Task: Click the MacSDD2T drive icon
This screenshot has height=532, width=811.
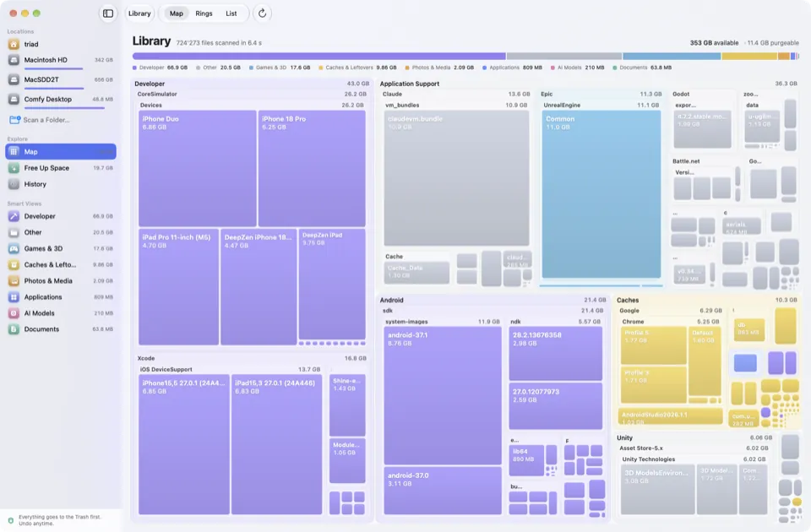Action: [x=14, y=79]
